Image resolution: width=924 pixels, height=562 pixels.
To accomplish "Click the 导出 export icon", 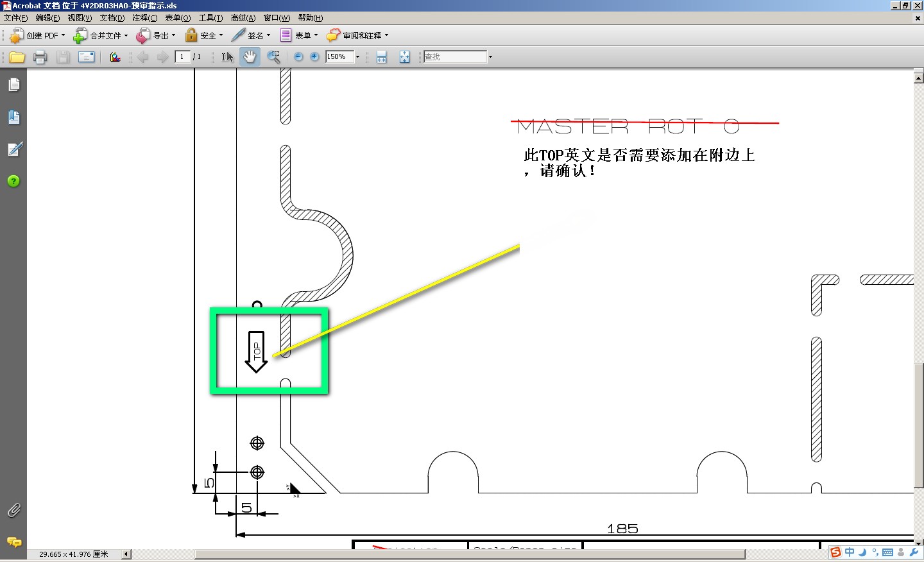I will [143, 36].
